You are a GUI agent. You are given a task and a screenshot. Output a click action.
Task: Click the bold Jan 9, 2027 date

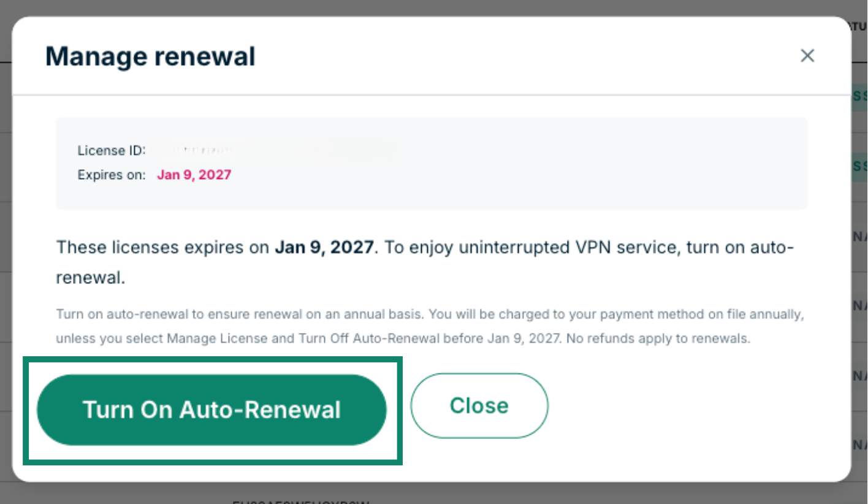[x=324, y=248]
